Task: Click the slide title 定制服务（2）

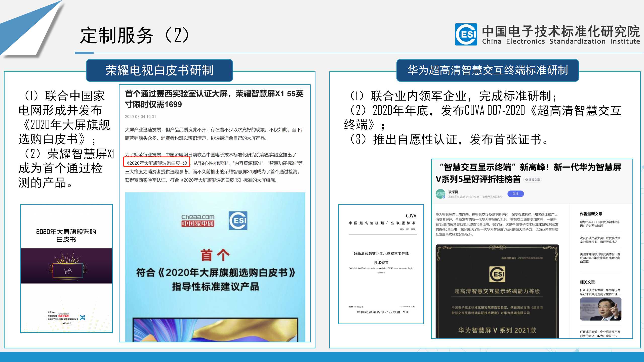Action: pyautogui.click(x=135, y=35)
